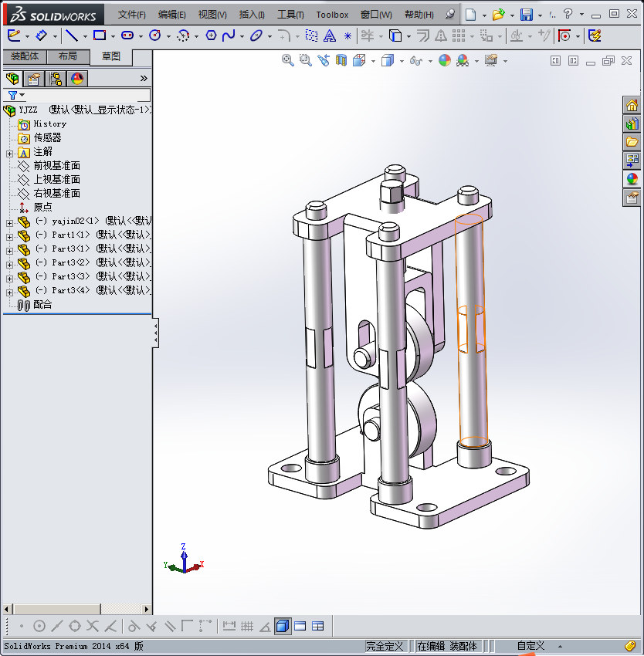The image size is (644, 656).
Task: Click the New document icon
Action: pos(471,15)
